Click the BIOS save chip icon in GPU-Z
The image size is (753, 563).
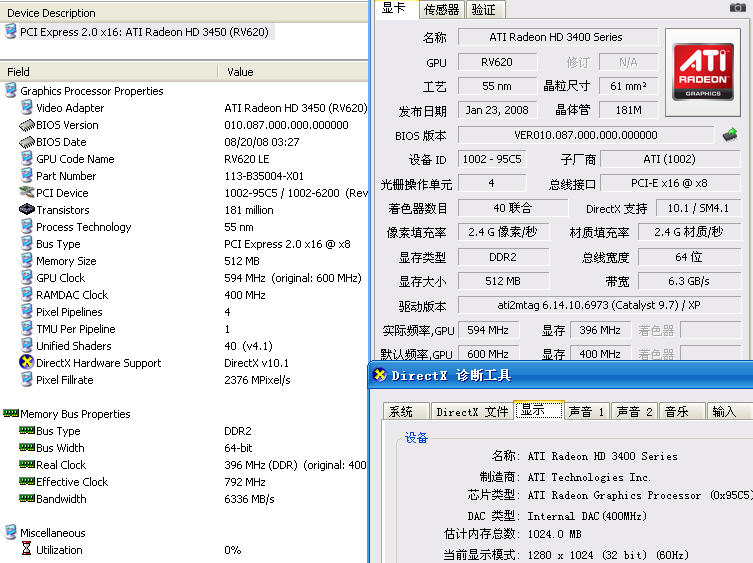click(x=730, y=135)
